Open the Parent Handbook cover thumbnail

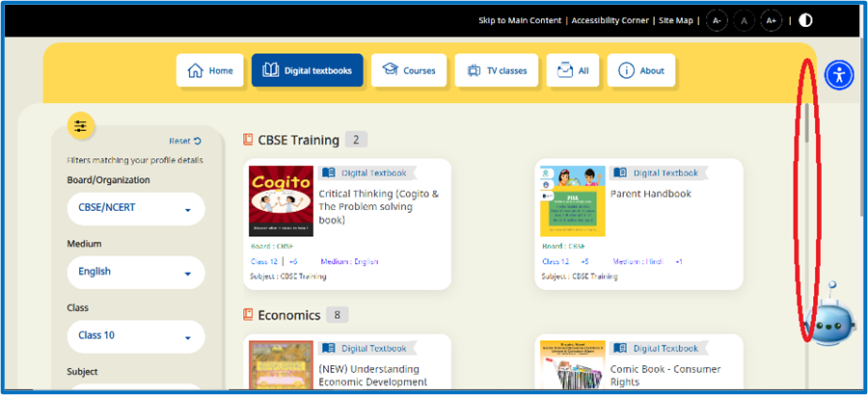573,201
